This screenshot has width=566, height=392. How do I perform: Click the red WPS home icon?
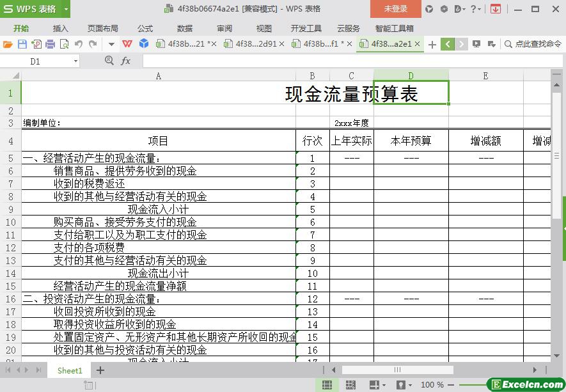point(127,44)
